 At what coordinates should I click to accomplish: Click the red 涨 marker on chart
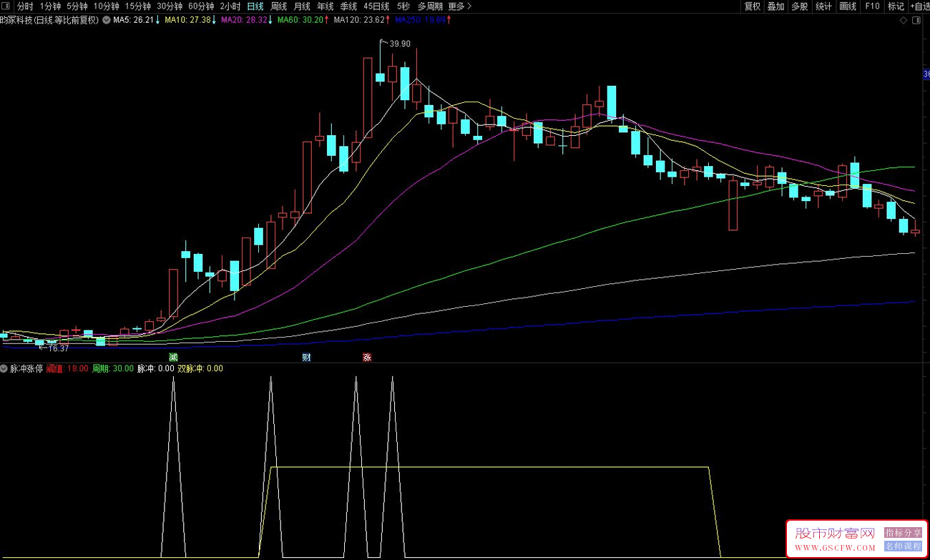click(x=367, y=356)
